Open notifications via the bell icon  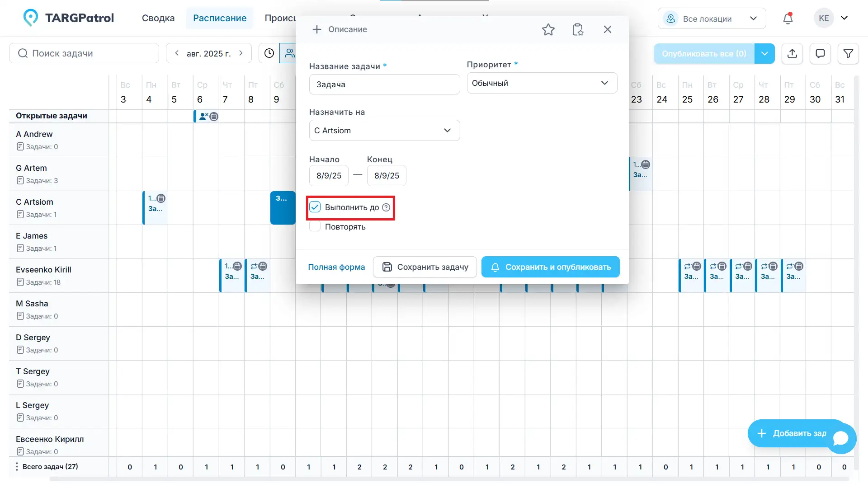point(788,18)
